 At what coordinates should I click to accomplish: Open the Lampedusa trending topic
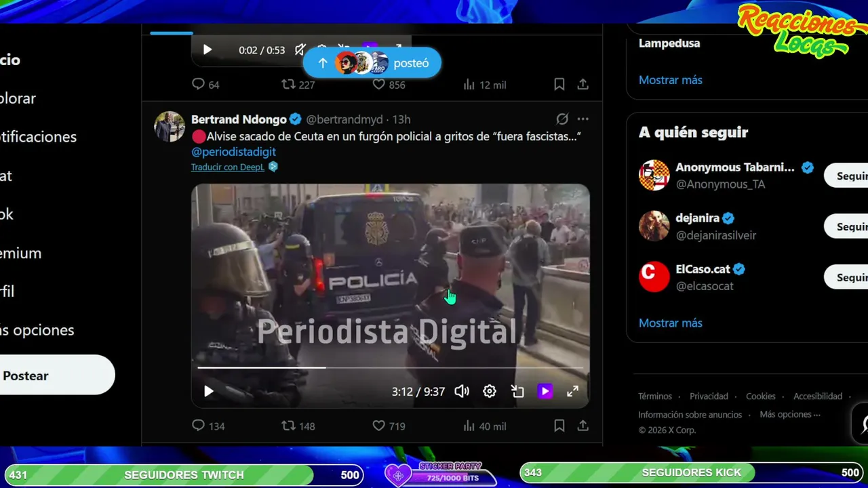pyautogui.click(x=669, y=43)
